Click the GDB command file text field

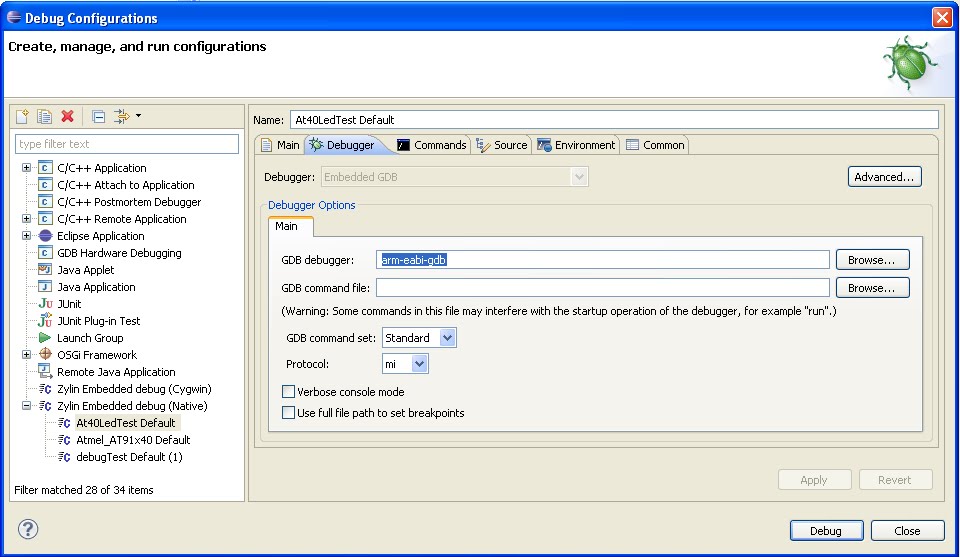(603, 288)
